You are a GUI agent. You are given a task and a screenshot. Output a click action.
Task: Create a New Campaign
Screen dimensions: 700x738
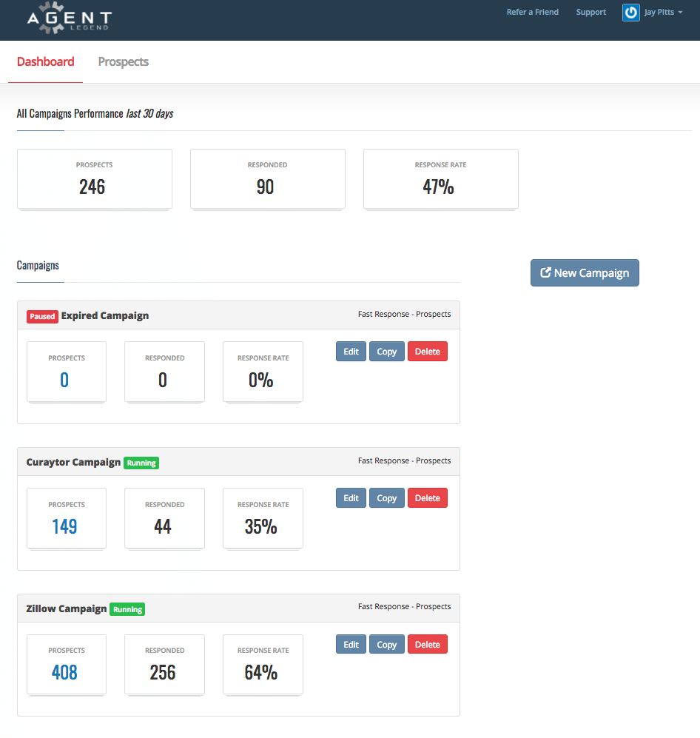click(x=584, y=272)
